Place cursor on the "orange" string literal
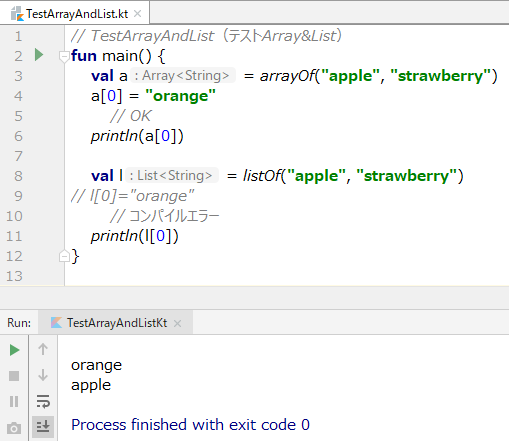The height and width of the screenshot is (441, 509). [x=181, y=96]
